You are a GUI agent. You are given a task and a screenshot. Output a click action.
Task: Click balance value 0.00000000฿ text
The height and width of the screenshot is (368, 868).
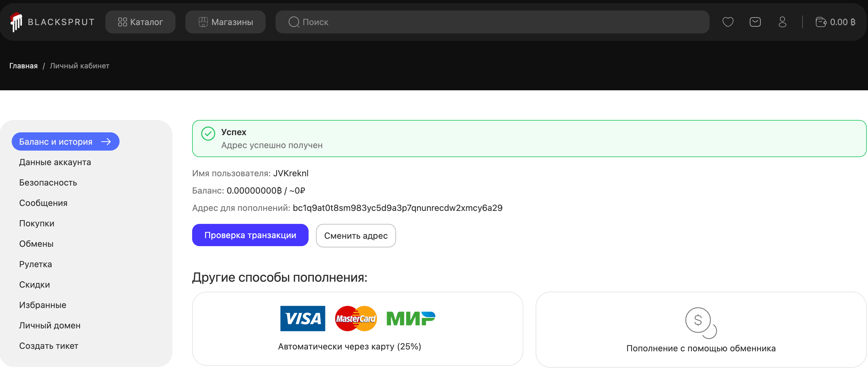click(x=254, y=190)
